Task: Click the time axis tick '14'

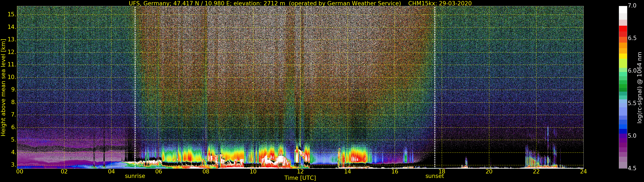Action: point(348,171)
